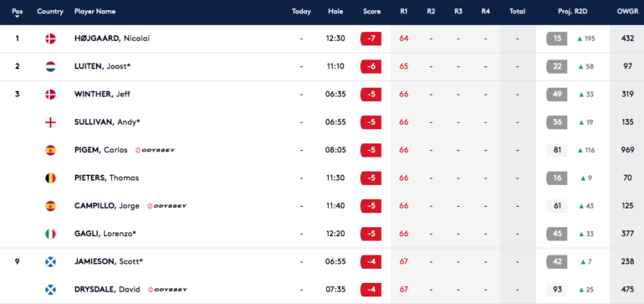Image resolution: width=644 pixels, height=304 pixels.
Task: Select the Proj. R2D column header
Action: pos(573,12)
